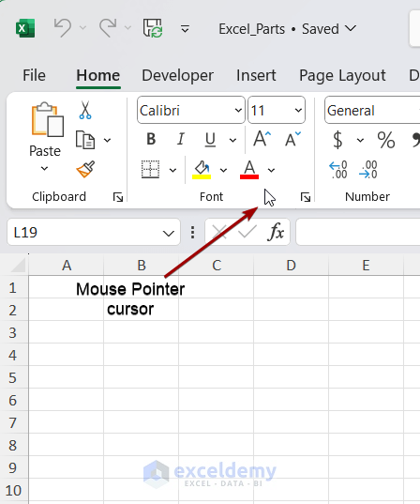Click the Undo arrow icon

point(63,28)
